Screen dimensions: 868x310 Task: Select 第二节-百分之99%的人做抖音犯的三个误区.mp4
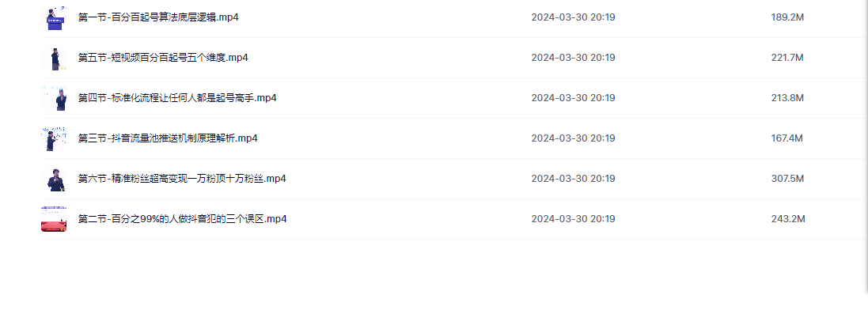(183, 218)
